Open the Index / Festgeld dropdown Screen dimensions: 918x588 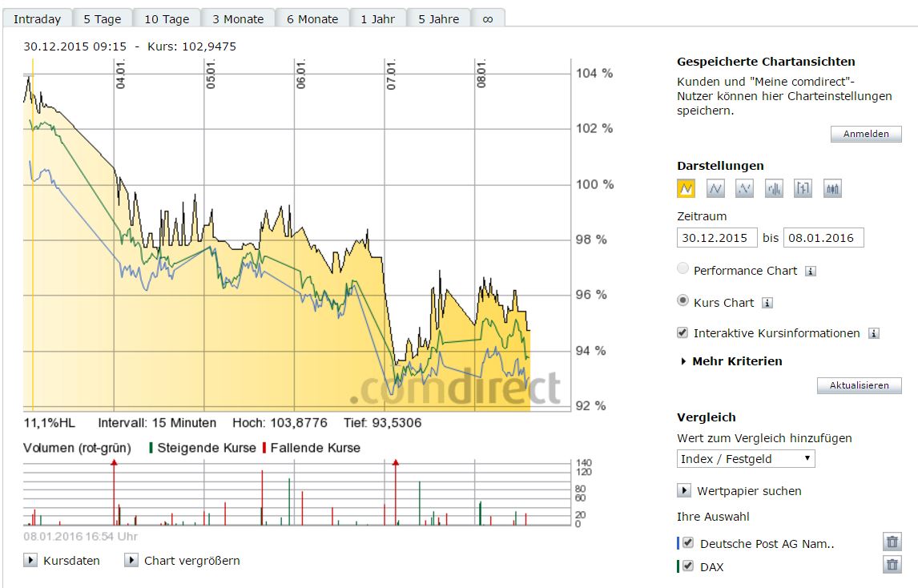(746, 458)
